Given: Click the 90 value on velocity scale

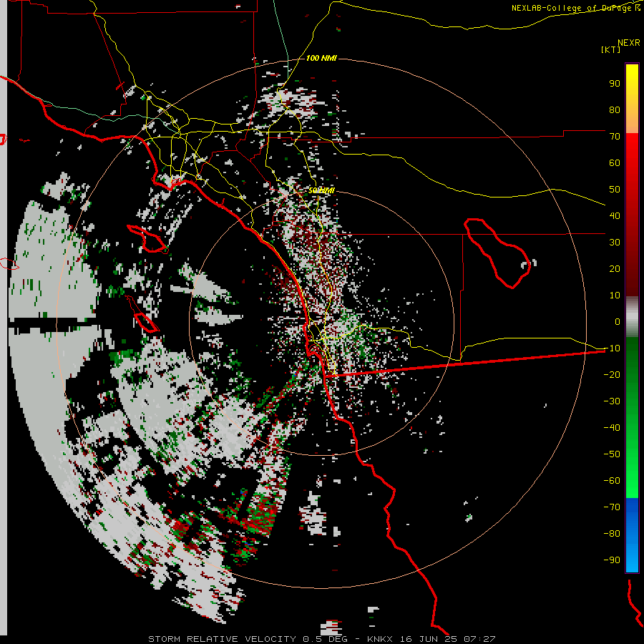Looking at the screenshot, I should 615,84.
